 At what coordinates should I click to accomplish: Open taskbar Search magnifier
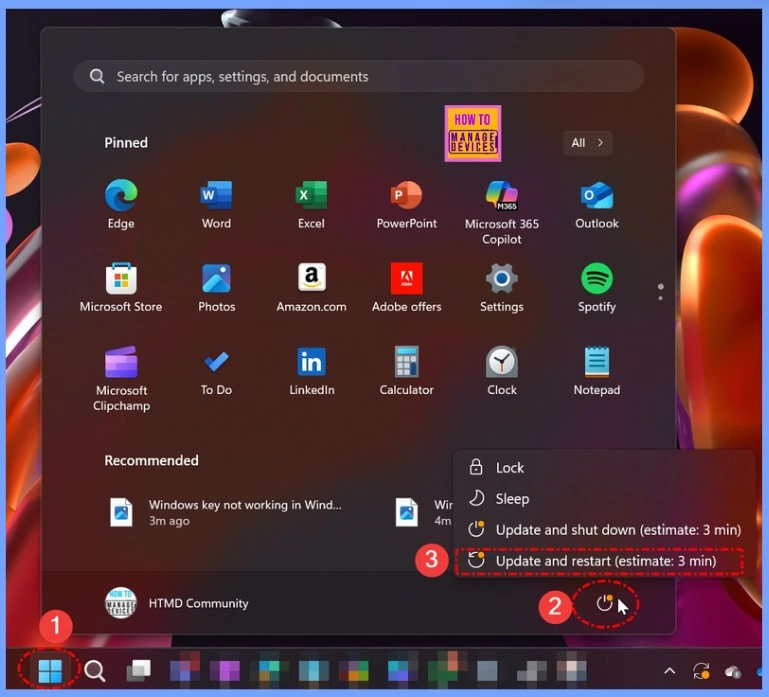pyautogui.click(x=94, y=671)
